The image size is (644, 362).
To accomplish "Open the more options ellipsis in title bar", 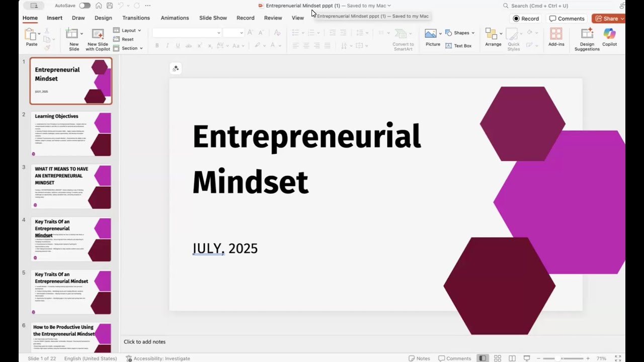I will pos(147,6).
